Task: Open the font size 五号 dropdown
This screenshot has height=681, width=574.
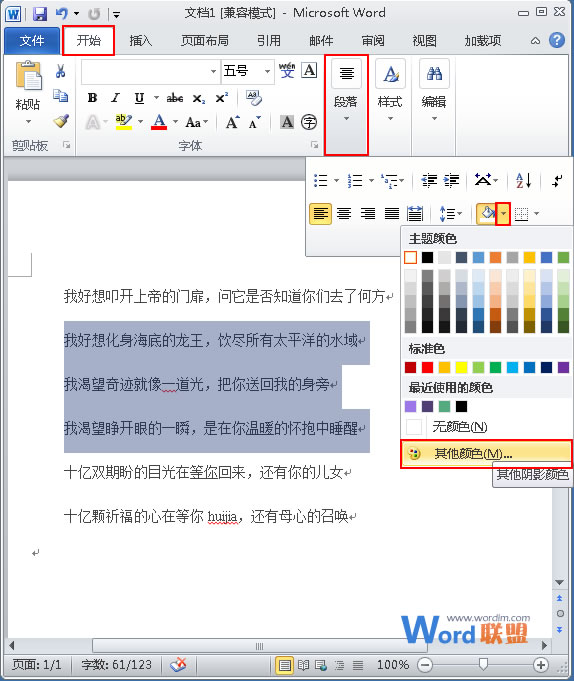Action: tap(267, 71)
